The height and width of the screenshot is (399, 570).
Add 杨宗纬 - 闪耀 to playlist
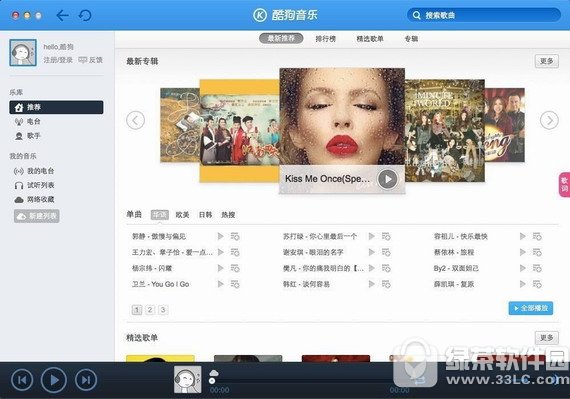(x=235, y=268)
